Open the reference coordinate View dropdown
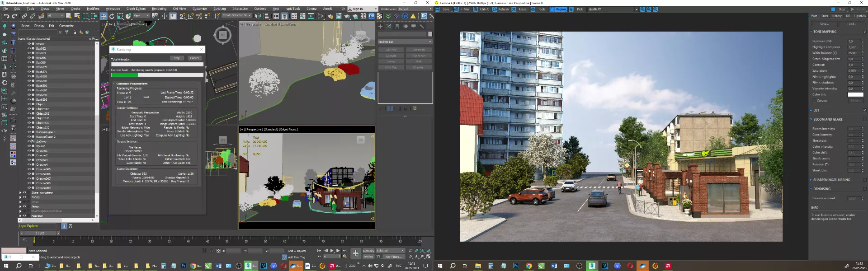Image resolution: width=868 pixels, height=271 pixels. tap(142, 16)
